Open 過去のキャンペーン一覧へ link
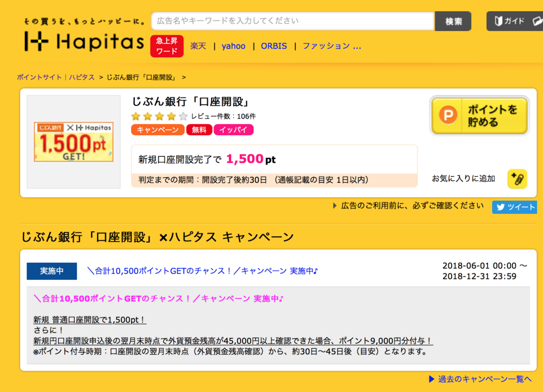This screenshot has width=543, height=392. click(480, 379)
